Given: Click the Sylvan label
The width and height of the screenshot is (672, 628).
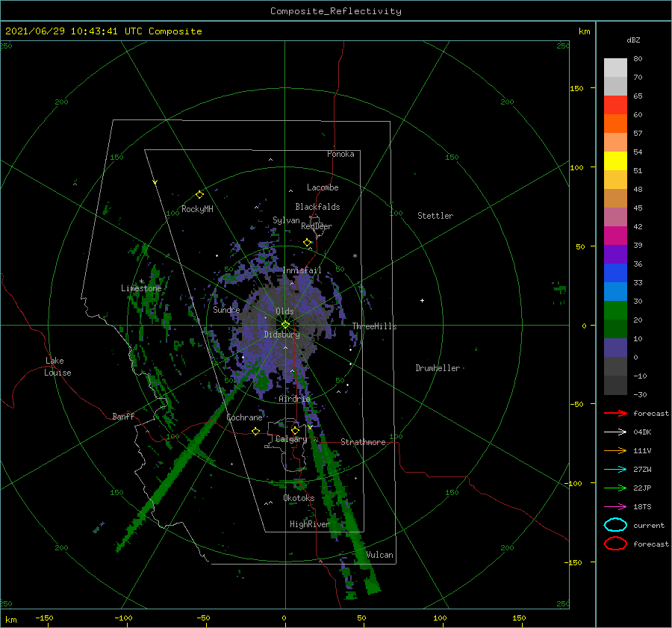Looking at the screenshot, I should pyautogui.click(x=286, y=220).
